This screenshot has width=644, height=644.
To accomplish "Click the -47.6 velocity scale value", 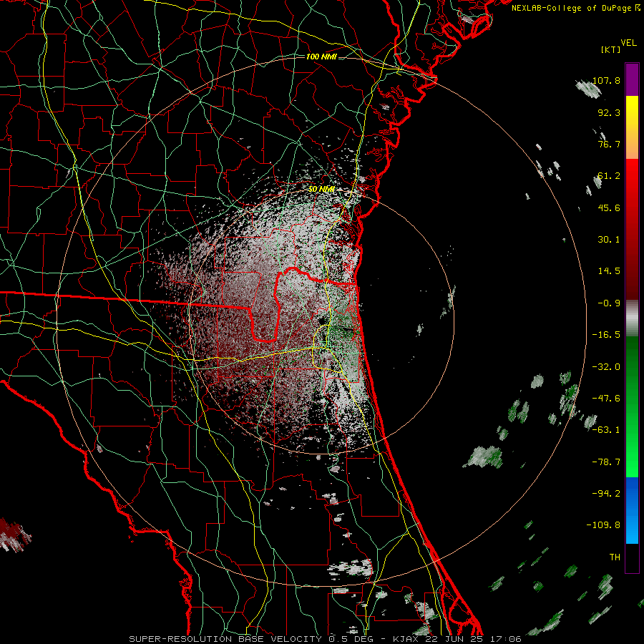I will [x=606, y=399].
